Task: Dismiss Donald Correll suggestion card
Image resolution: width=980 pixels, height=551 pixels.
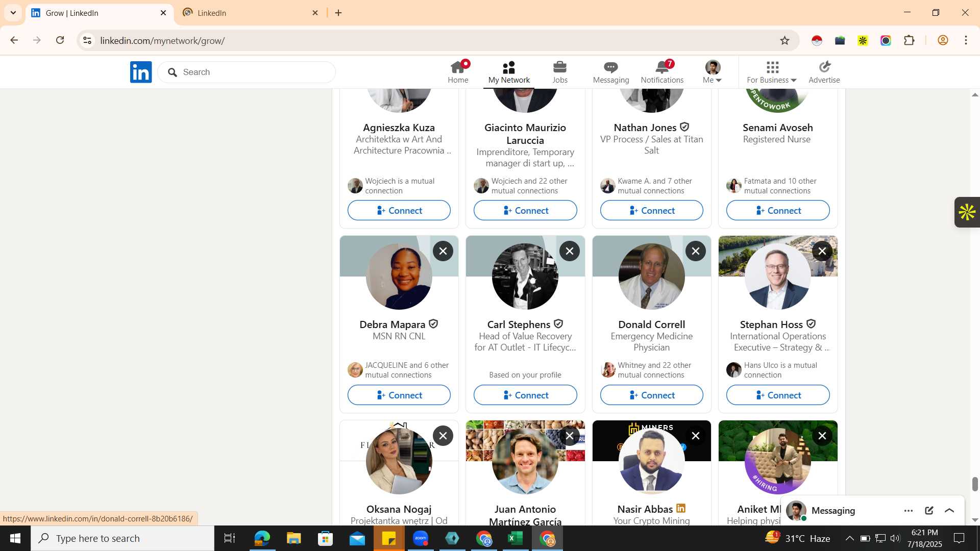Action: coord(696,251)
